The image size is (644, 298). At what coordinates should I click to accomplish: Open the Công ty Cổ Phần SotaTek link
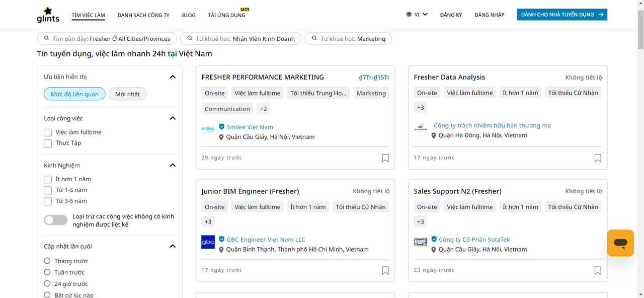coord(474,240)
